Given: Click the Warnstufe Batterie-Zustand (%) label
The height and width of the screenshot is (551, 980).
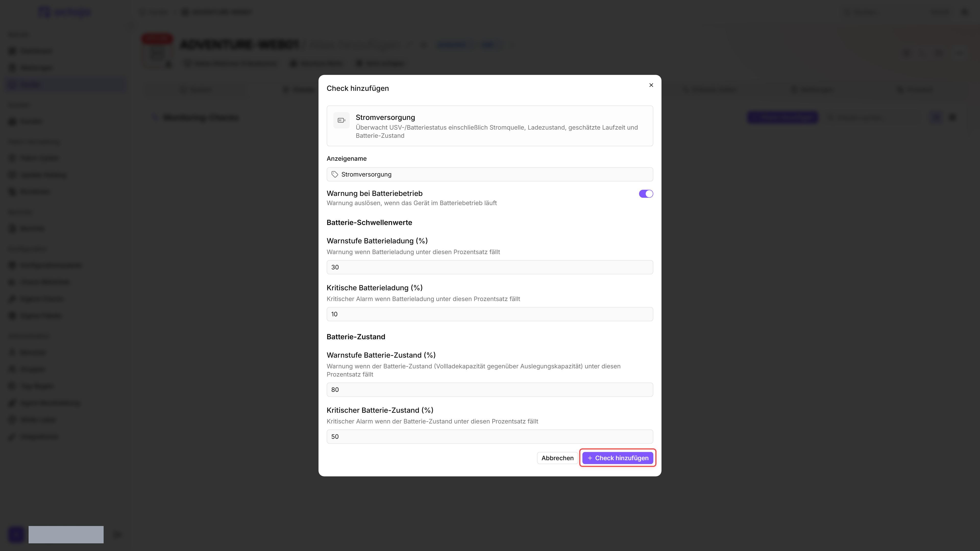Looking at the screenshot, I should [x=381, y=355].
